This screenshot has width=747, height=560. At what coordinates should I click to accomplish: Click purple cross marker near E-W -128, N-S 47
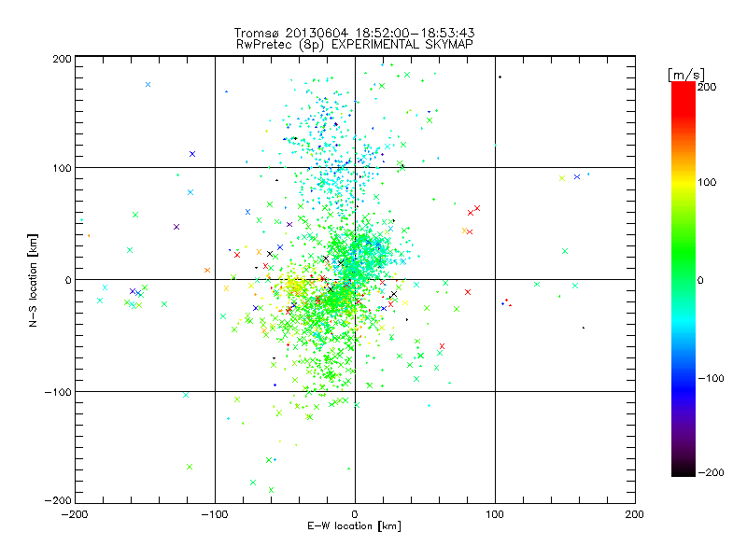(x=176, y=227)
